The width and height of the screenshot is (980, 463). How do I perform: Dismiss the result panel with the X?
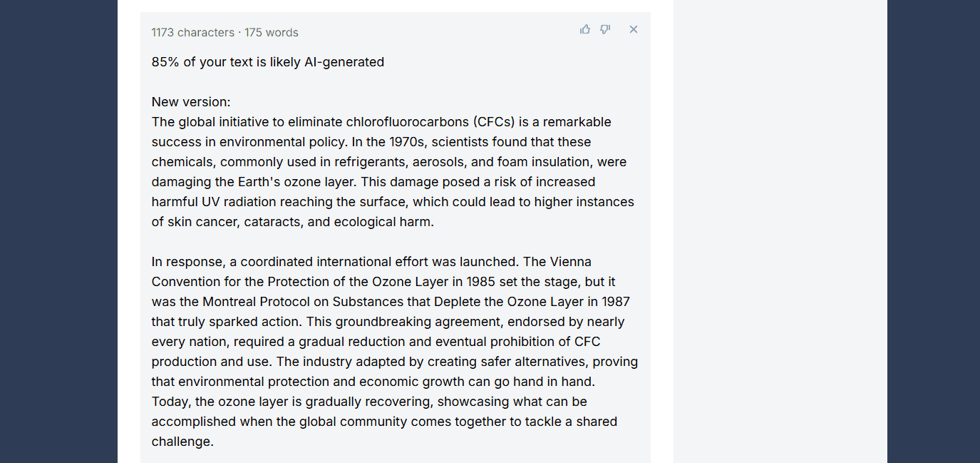[x=634, y=29]
